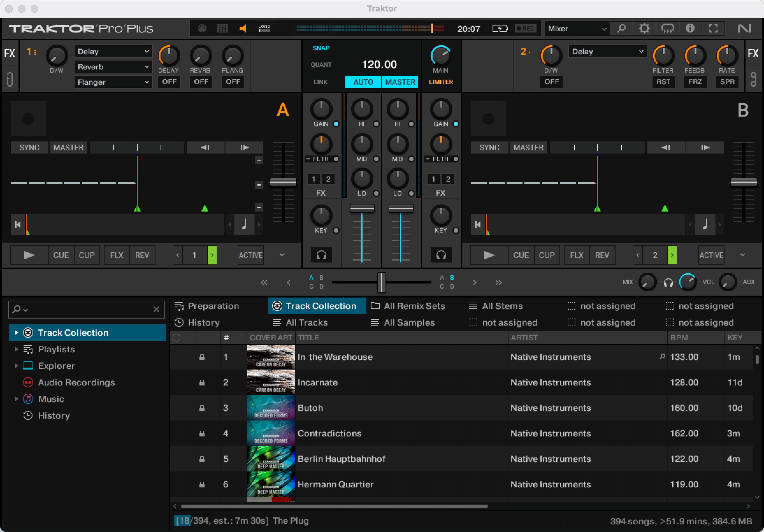
Task: Click Deck A ACTIVE loop button
Action: (x=250, y=255)
